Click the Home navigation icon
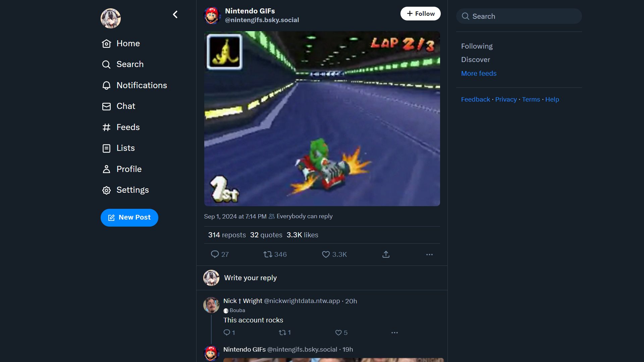Viewport: 644px width, 362px height. [x=106, y=43]
